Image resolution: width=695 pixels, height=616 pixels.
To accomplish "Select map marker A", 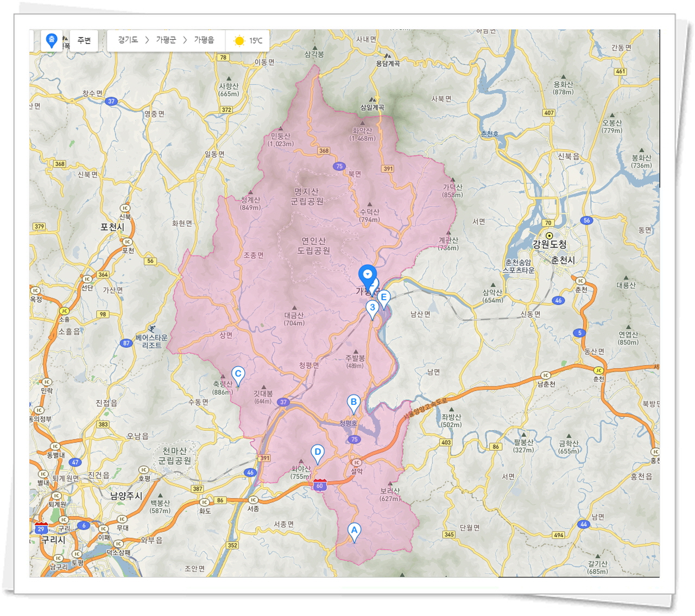I will pos(354,532).
